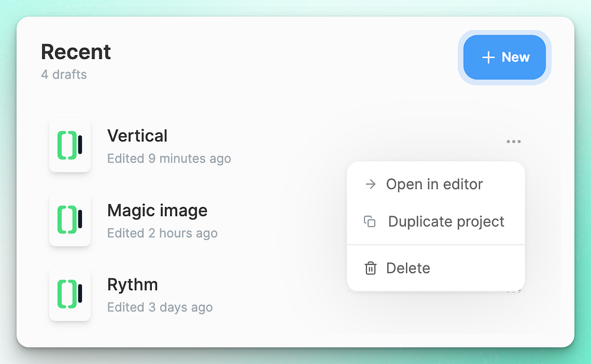Image resolution: width=591 pixels, height=364 pixels.
Task: Click the "Edited 3 days ago" text
Action: 160,307
